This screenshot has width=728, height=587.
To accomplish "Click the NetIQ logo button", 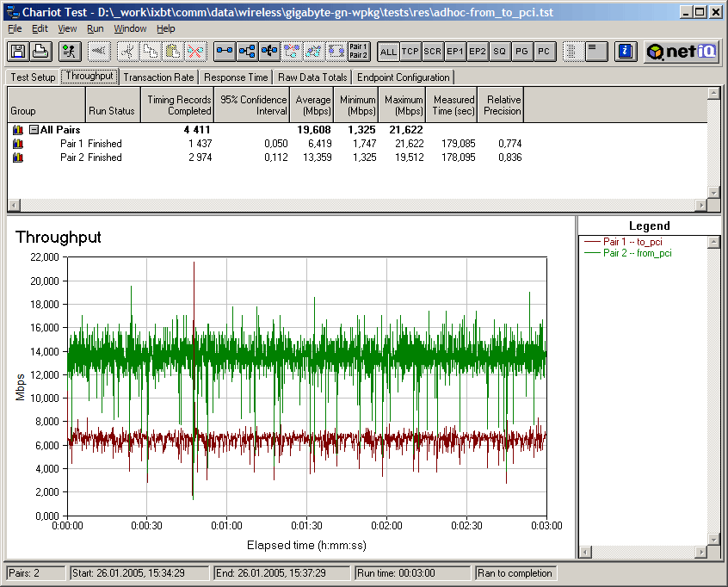I will click(682, 52).
